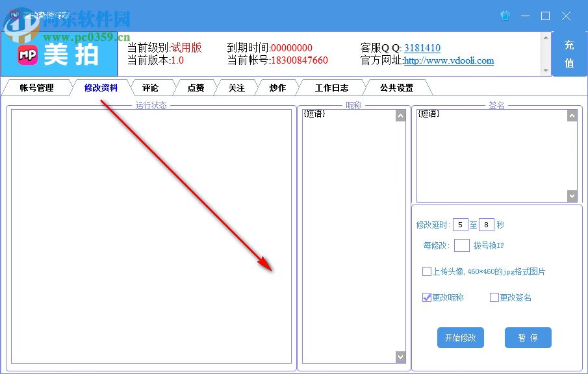Click the delay time field showing 5
The width and height of the screenshot is (588, 374).
[x=461, y=225]
